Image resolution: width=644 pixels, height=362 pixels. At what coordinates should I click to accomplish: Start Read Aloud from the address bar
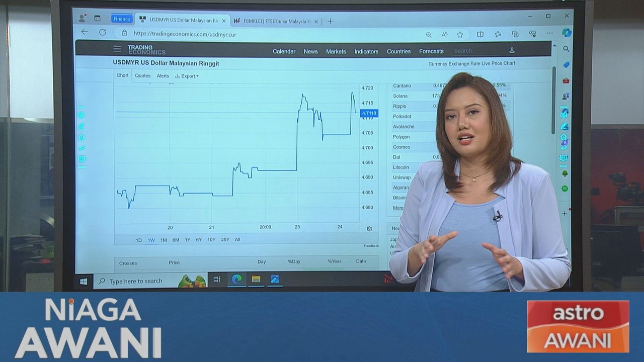444,35
